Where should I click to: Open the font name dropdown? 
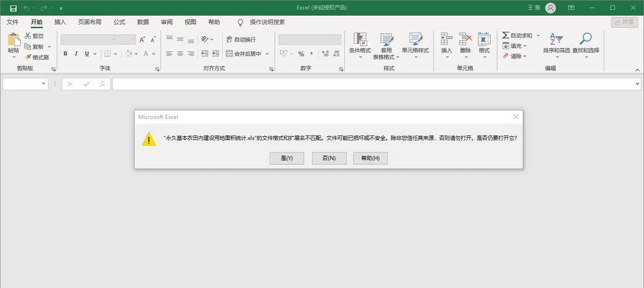click(114, 39)
